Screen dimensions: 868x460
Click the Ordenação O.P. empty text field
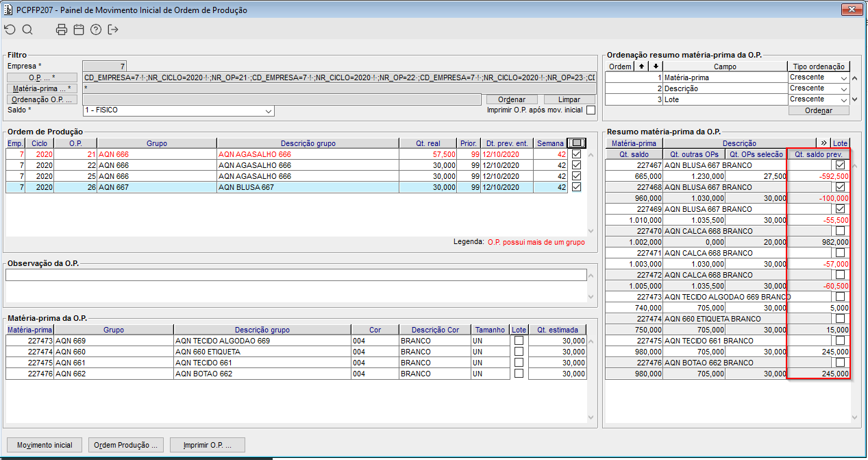pyautogui.click(x=281, y=100)
